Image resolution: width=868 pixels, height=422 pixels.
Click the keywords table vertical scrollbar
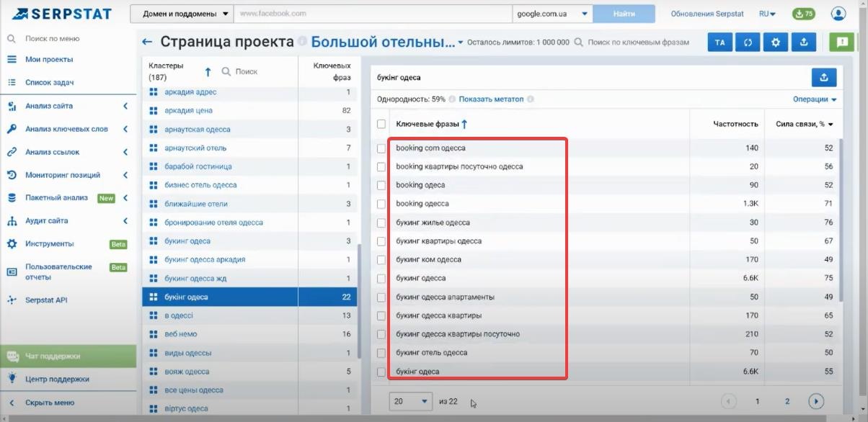[x=840, y=220]
